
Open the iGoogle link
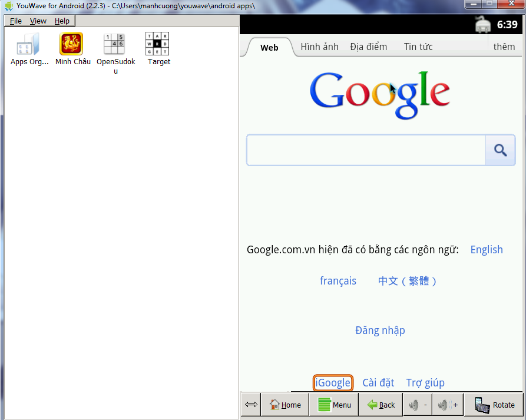pyautogui.click(x=333, y=383)
